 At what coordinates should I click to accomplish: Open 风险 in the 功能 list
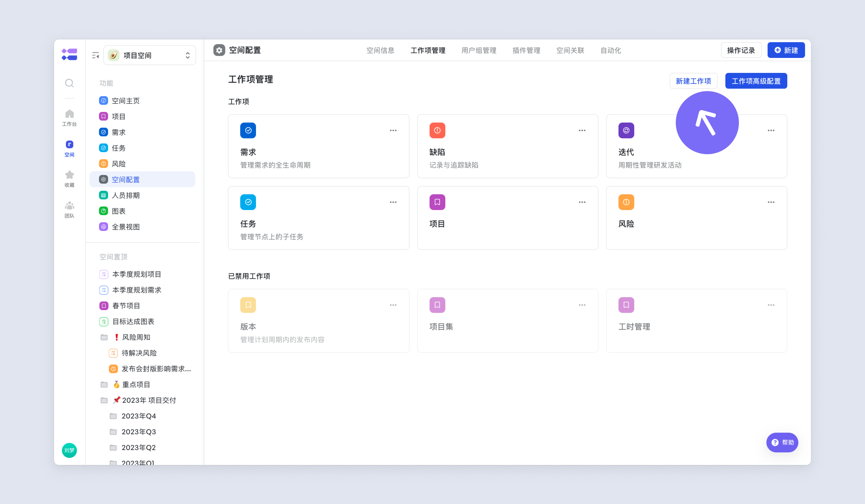click(142, 164)
